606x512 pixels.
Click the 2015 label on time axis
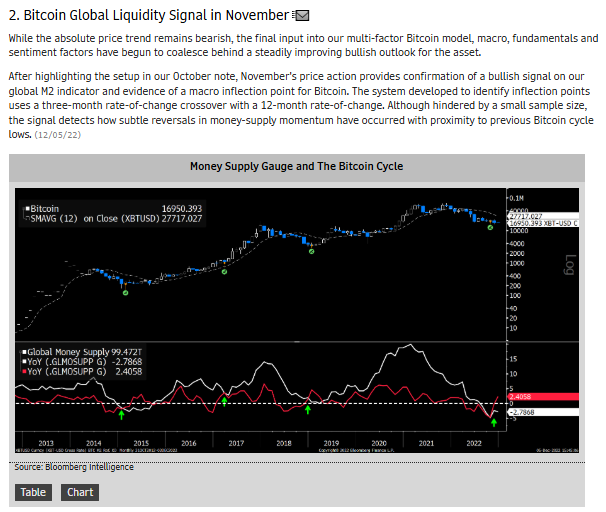141,443
